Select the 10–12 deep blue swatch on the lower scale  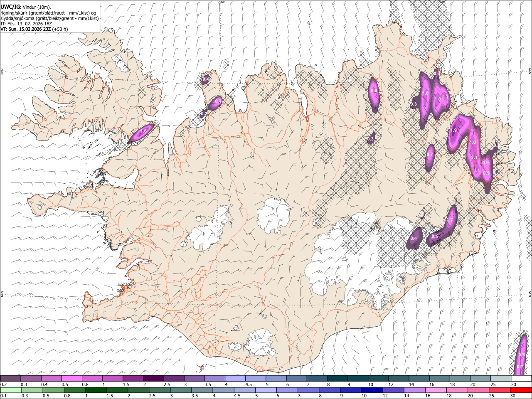[x=372, y=390]
